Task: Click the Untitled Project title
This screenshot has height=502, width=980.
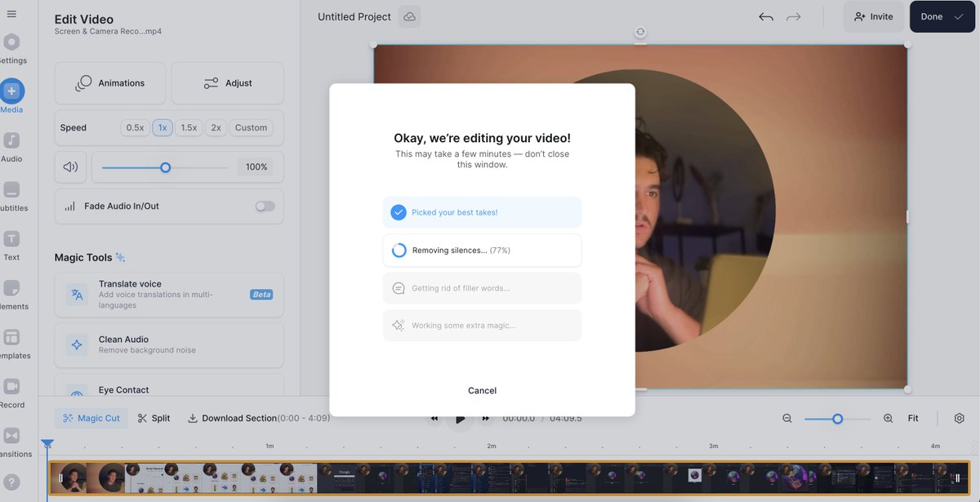Action: click(x=354, y=16)
